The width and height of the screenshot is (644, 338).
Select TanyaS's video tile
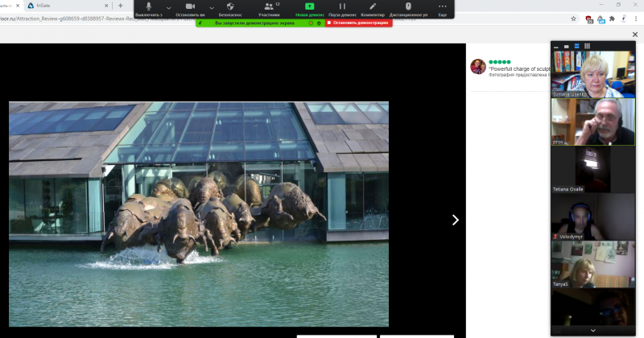click(x=593, y=264)
